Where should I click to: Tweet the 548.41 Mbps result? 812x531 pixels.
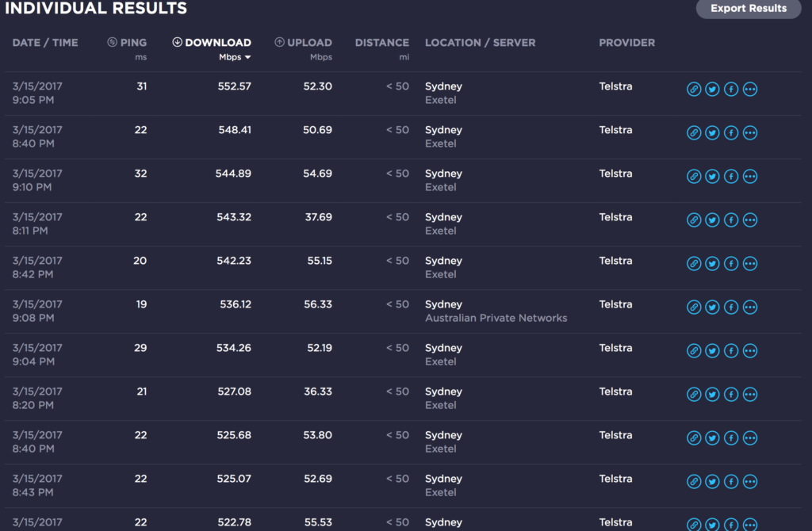pyautogui.click(x=713, y=132)
